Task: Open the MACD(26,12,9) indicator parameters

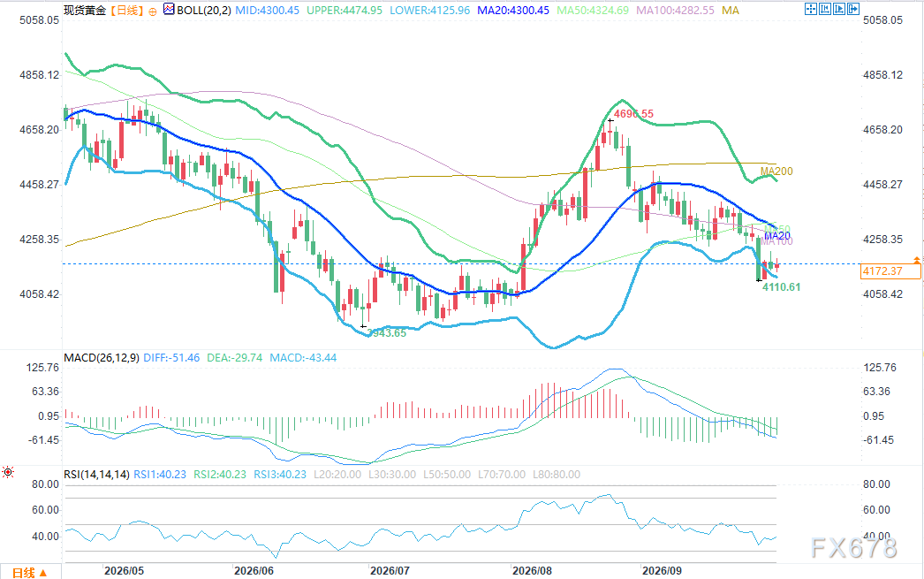Action: (102, 358)
